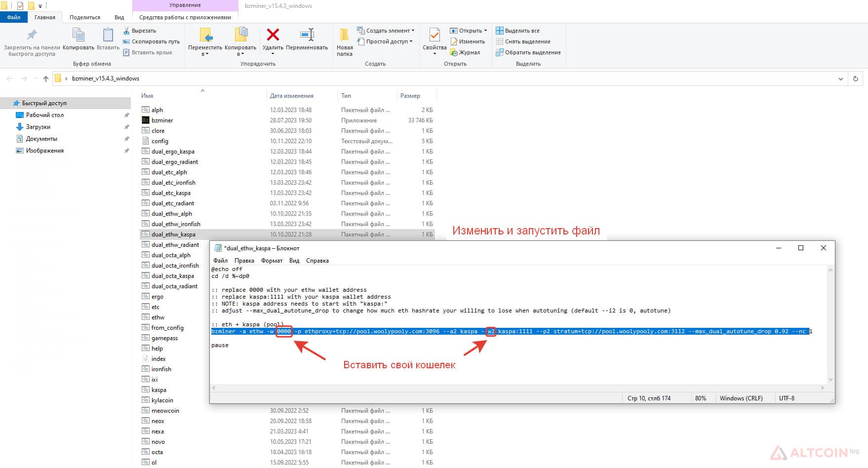Image resolution: width=868 pixels, height=468 pixels.
Task: Click the Up arrow navigation button
Action: (46, 78)
